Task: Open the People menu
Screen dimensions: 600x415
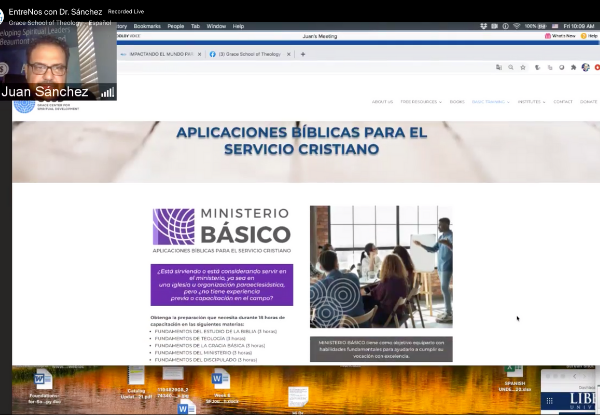Action: tap(176, 26)
